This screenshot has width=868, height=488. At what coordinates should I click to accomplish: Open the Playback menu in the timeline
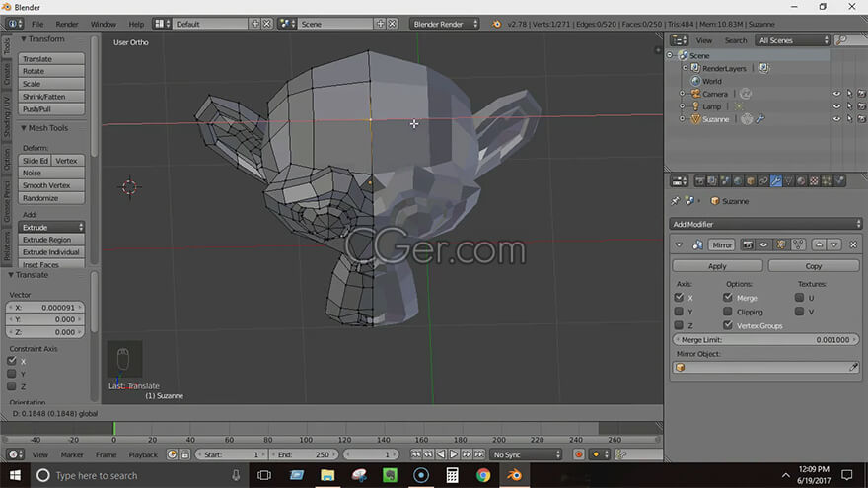[x=143, y=454]
